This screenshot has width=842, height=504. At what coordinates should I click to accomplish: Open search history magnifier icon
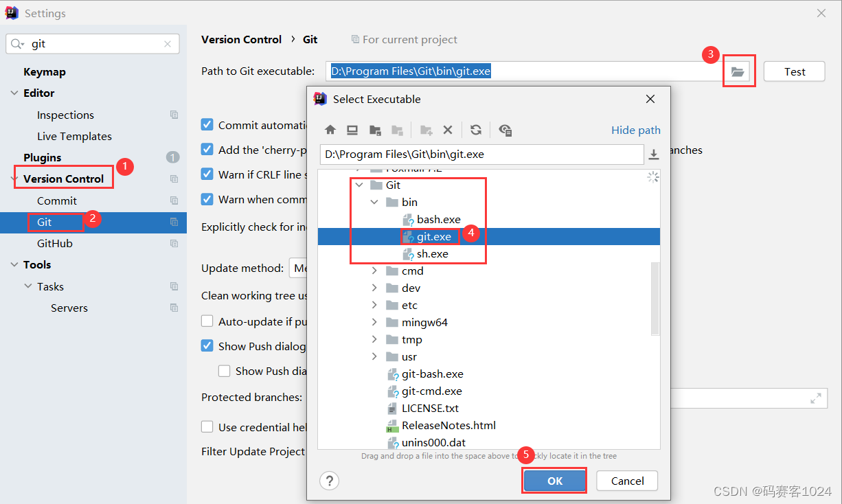pyautogui.click(x=18, y=44)
